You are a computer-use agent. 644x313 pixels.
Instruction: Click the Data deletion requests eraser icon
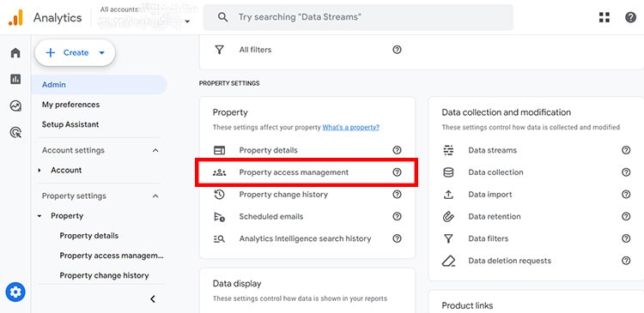point(448,261)
